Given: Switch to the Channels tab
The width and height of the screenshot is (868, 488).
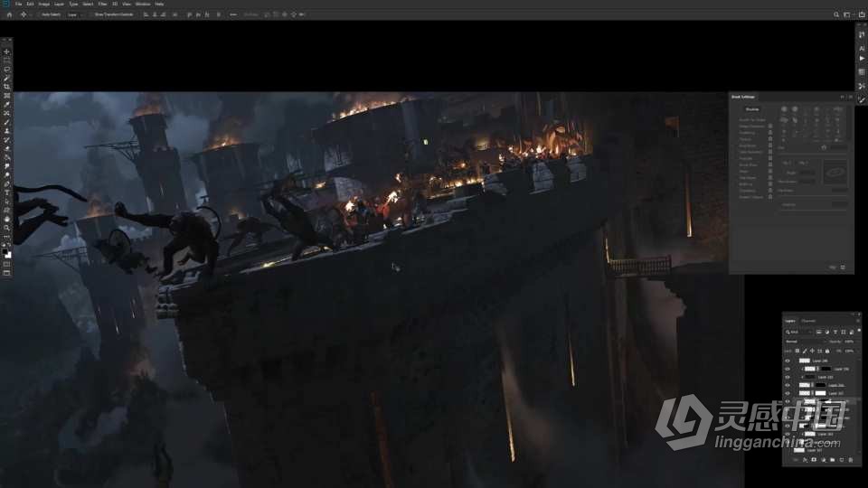Looking at the screenshot, I should [808, 321].
